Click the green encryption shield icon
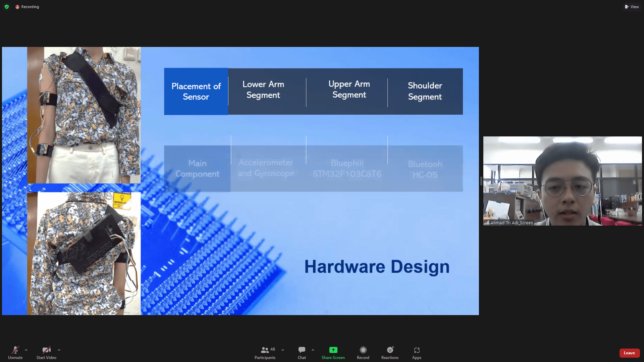This screenshot has width=644, height=362. tap(7, 7)
